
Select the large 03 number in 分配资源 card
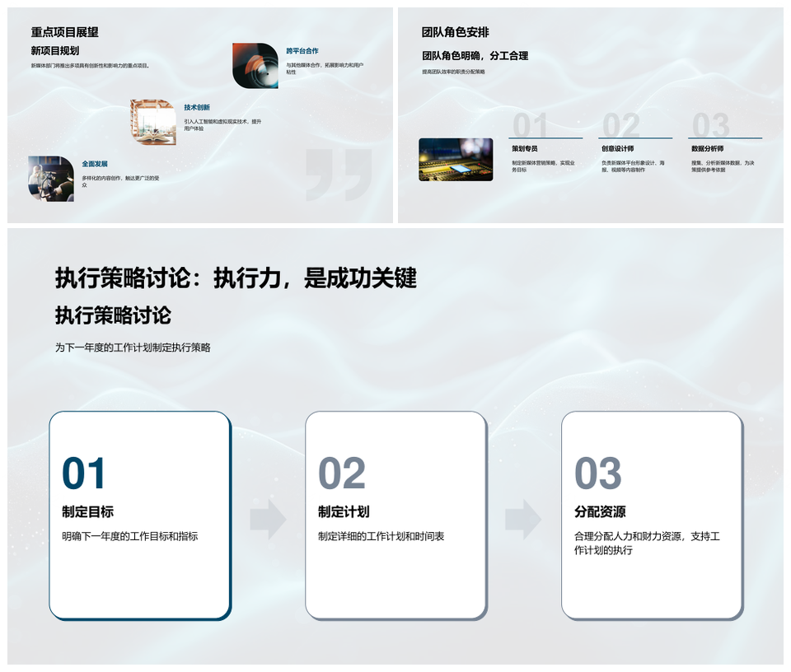[x=597, y=474]
